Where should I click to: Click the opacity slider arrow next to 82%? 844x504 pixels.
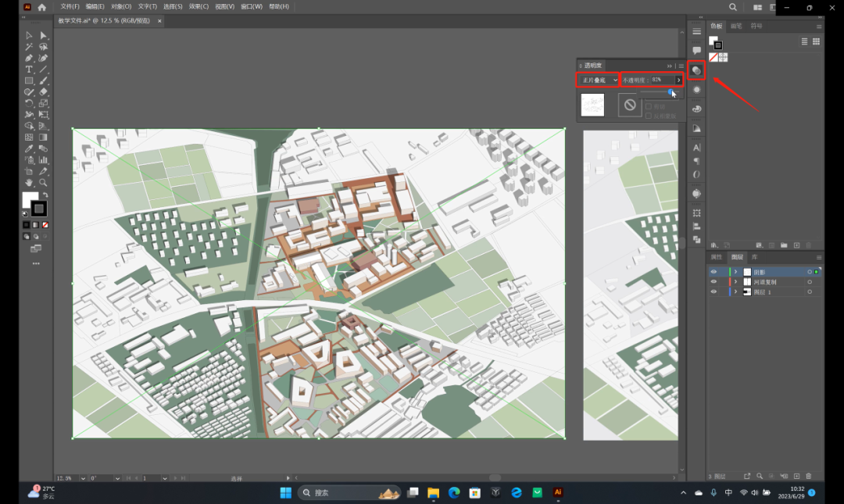(x=679, y=80)
